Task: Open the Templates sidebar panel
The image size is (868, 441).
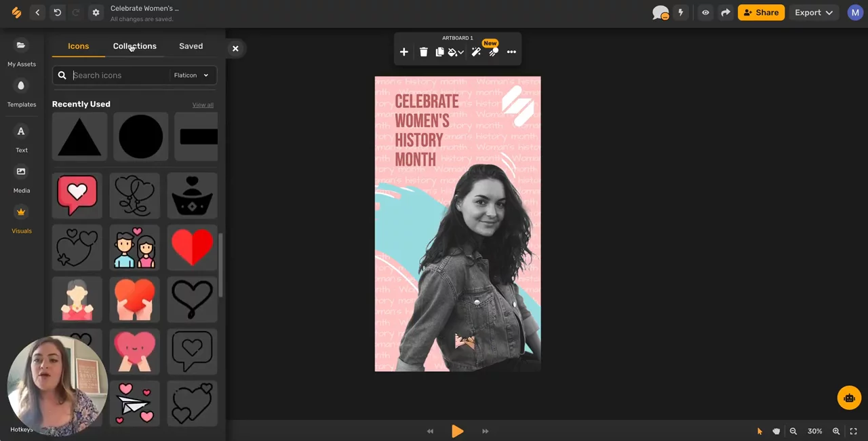Action: click(21, 93)
